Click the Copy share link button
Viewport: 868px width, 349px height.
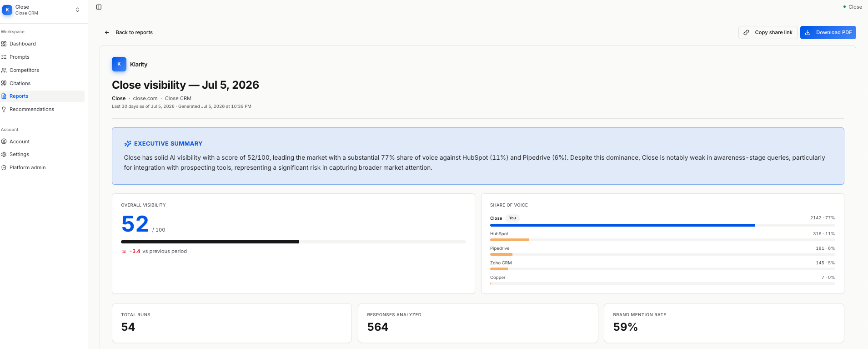(768, 32)
